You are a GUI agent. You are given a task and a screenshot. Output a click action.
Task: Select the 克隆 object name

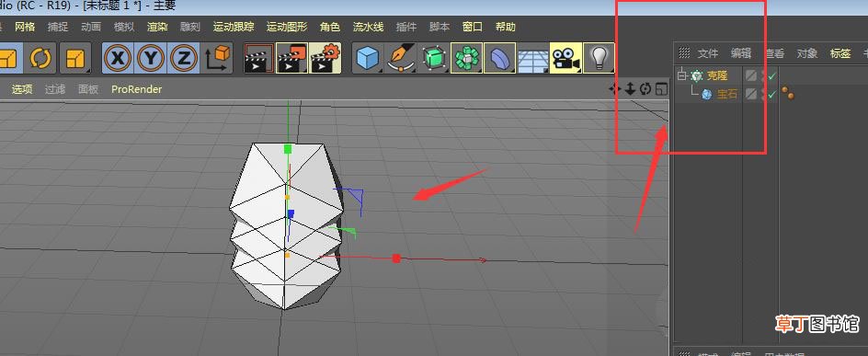(x=717, y=75)
